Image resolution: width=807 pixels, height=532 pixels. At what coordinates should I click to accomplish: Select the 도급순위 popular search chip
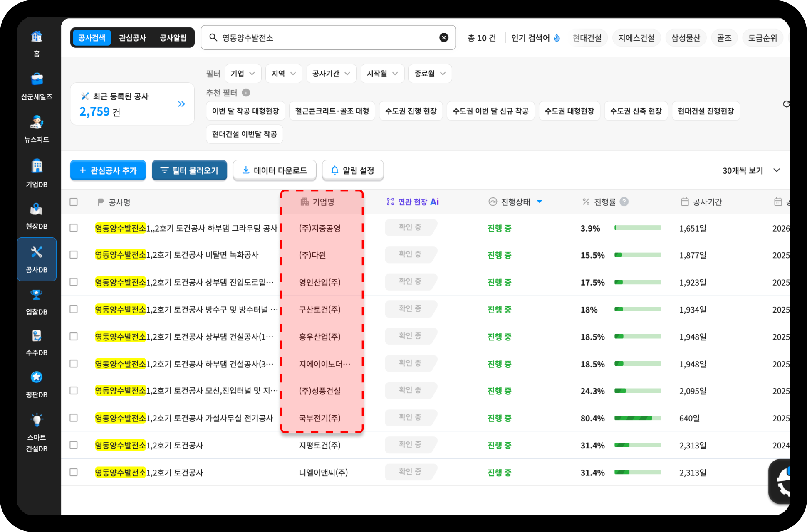(x=762, y=38)
